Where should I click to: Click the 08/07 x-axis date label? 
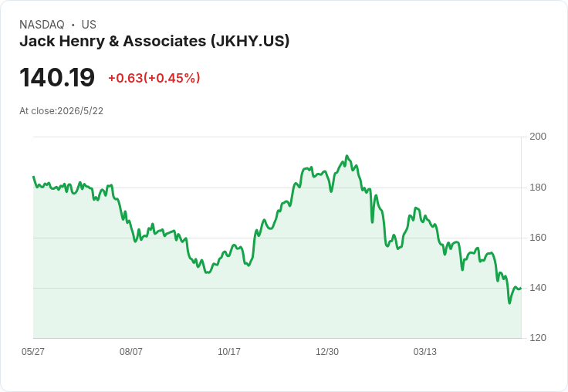[130, 351]
